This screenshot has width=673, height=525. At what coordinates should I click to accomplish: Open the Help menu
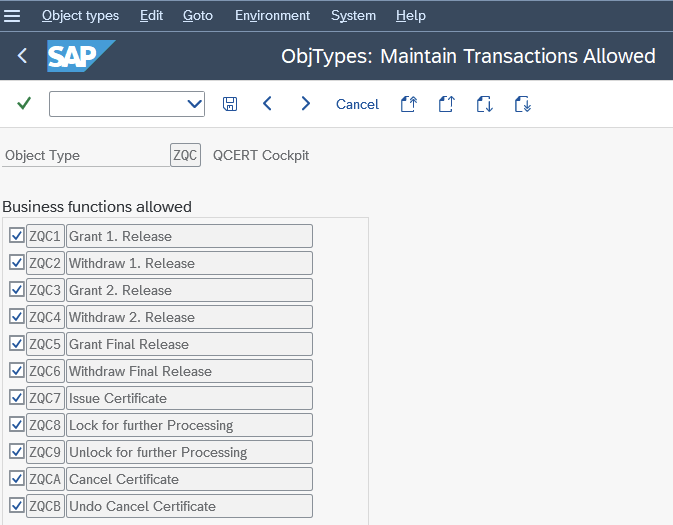pyautogui.click(x=410, y=16)
